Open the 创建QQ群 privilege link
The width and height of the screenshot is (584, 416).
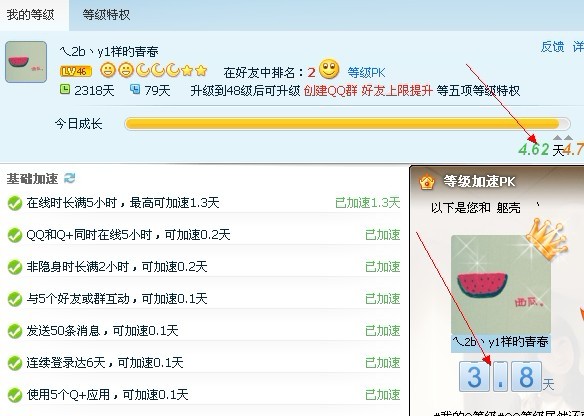pos(330,90)
